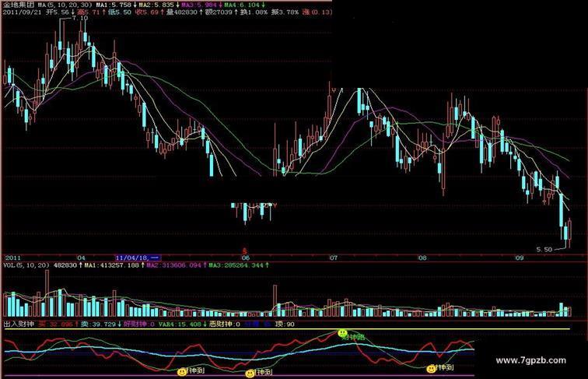Click the VAR4:15.408 indicator value
This screenshot has width=588, height=379.
point(180,325)
